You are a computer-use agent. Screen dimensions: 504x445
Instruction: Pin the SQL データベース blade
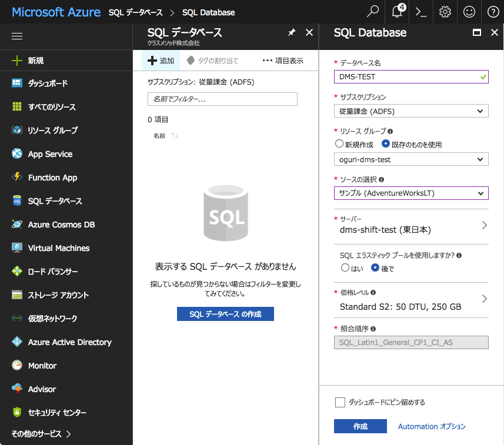pos(292,33)
